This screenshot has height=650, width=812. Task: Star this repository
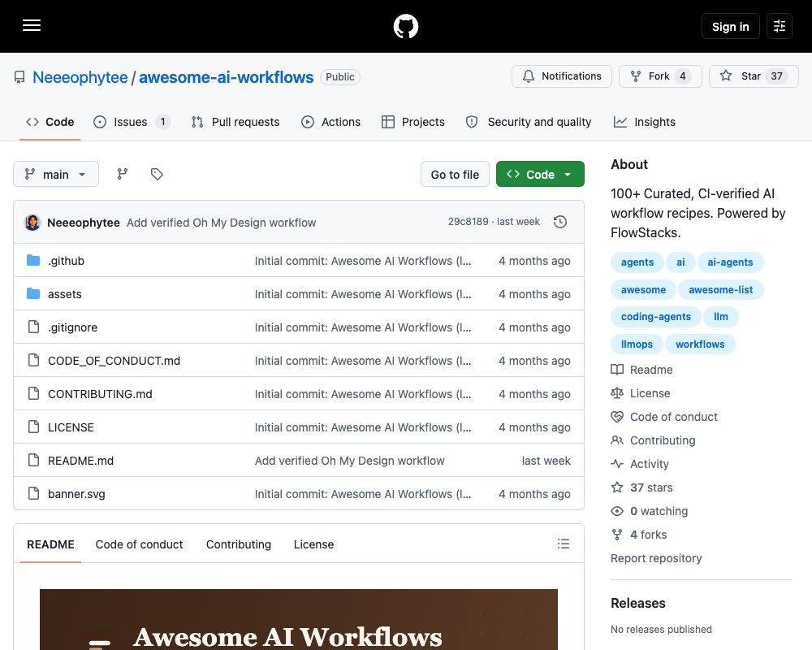pyautogui.click(x=754, y=76)
